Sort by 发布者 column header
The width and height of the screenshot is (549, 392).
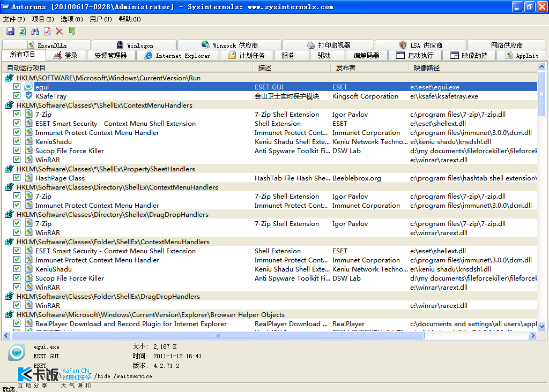[x=370, y=67]
